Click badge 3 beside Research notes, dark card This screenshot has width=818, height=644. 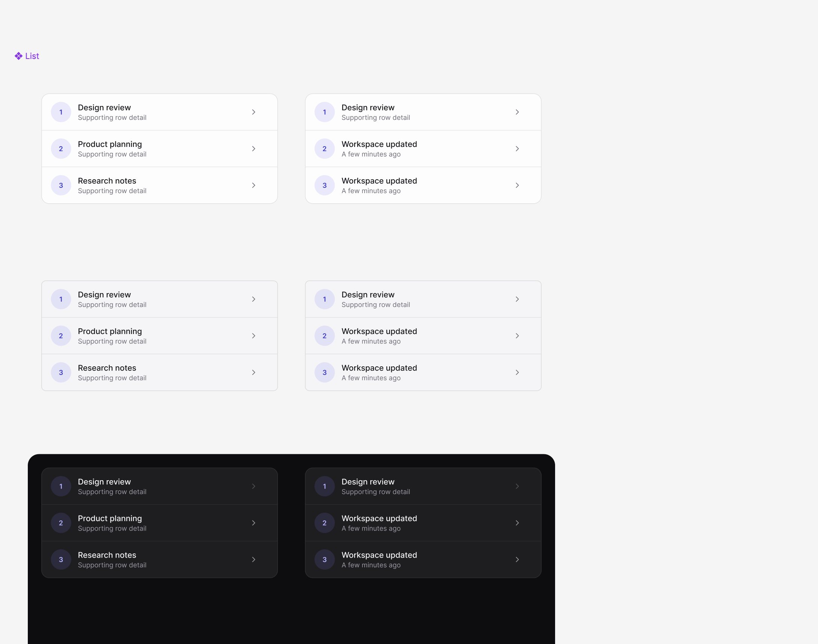(x=61, y=559)
